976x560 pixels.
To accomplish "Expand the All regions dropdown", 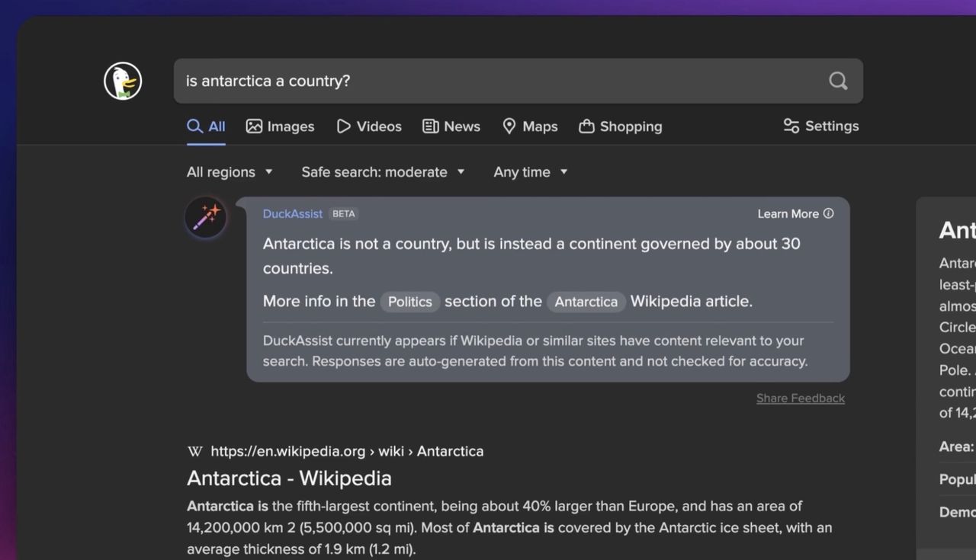I will pyautogui.click(x=230, y=172).
